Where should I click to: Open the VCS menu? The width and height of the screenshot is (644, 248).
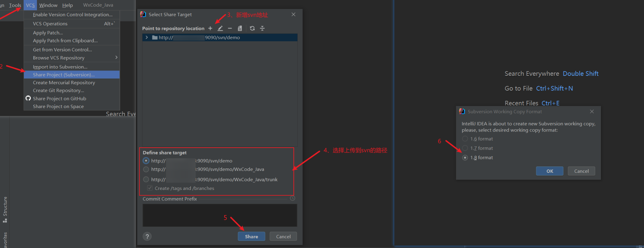click(x=30, y=5)
